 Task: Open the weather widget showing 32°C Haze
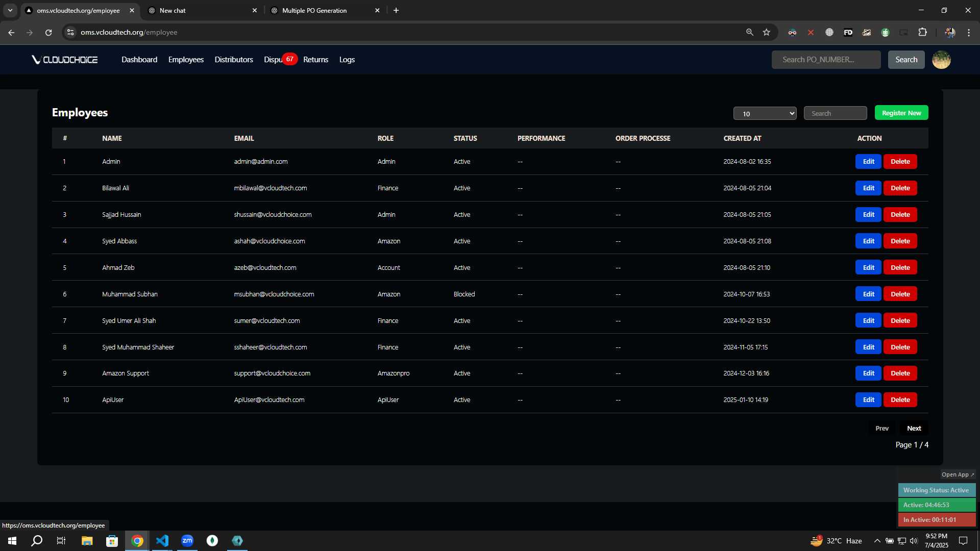pos(836,541)
